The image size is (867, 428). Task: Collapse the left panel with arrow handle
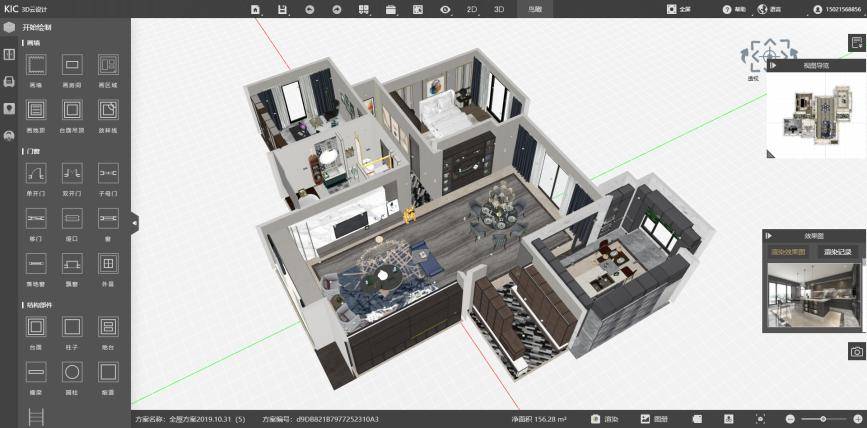pyautogui.click(x=134, y=223)
